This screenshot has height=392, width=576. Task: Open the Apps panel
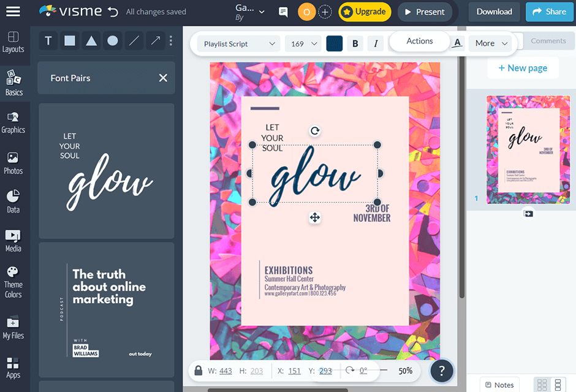click(13, 368)
